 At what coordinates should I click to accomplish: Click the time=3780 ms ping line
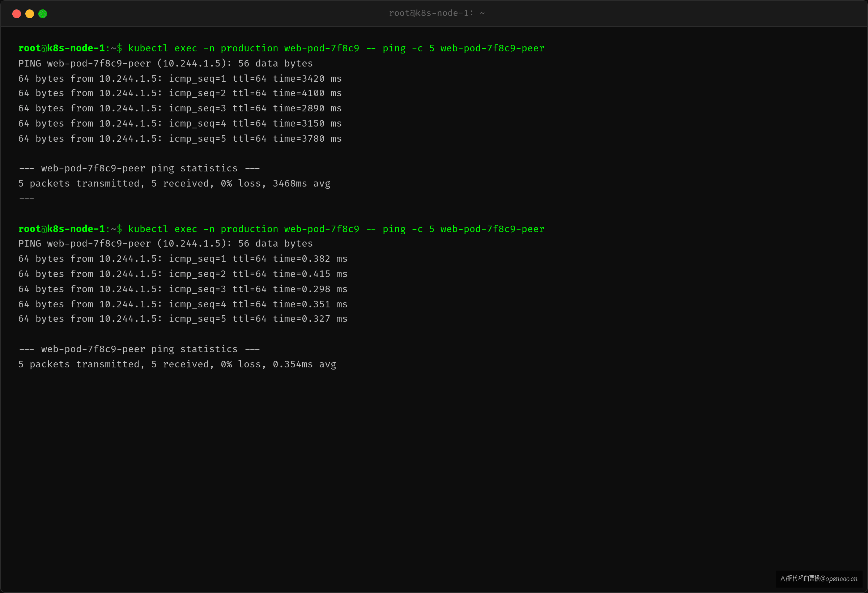180,138
